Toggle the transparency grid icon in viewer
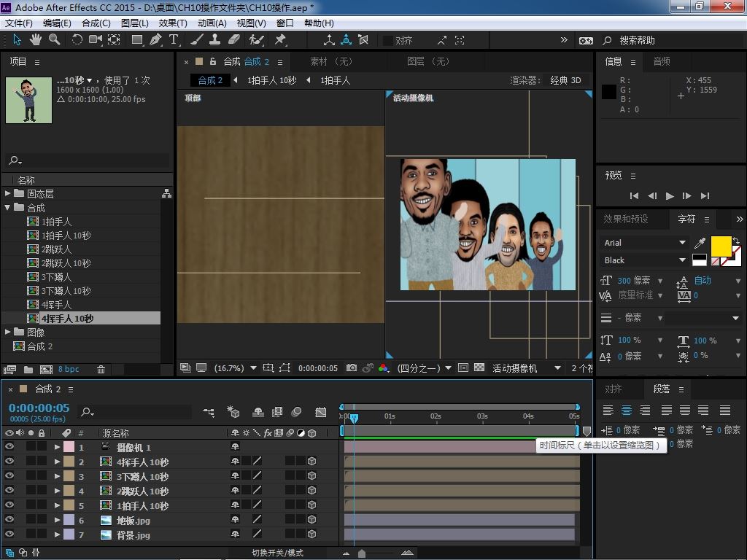The height and width of the screenshot is (560, 747). point(480,367)
